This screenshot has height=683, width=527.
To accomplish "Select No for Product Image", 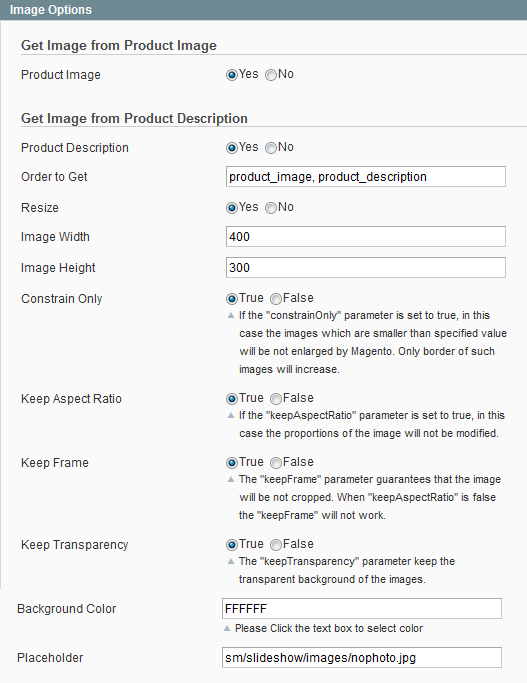I will (x=271, y=75).
